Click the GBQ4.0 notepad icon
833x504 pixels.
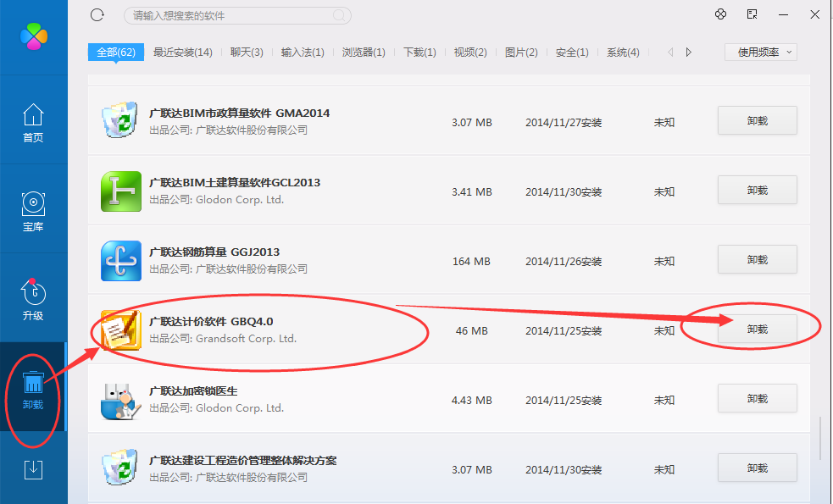coord(121,330)
